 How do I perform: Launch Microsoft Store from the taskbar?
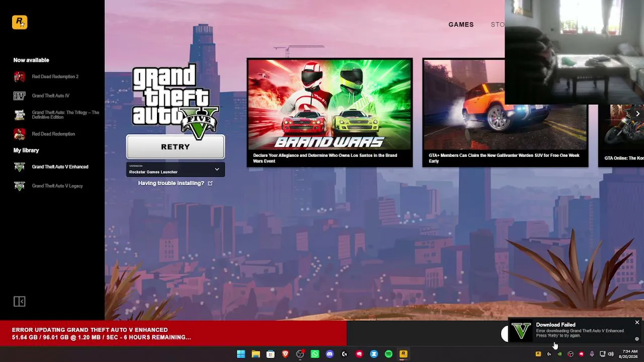tap(271, 354)
